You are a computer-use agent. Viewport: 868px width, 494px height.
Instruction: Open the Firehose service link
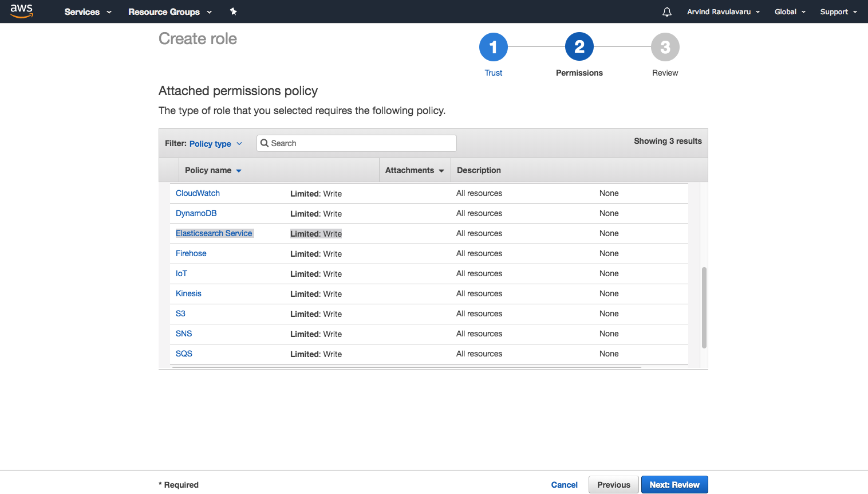(191, 253)
